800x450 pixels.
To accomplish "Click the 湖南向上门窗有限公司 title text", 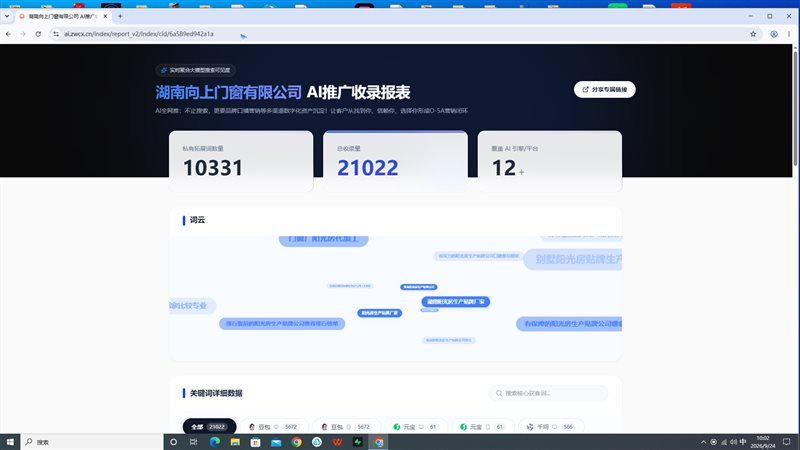I will 229,92.
